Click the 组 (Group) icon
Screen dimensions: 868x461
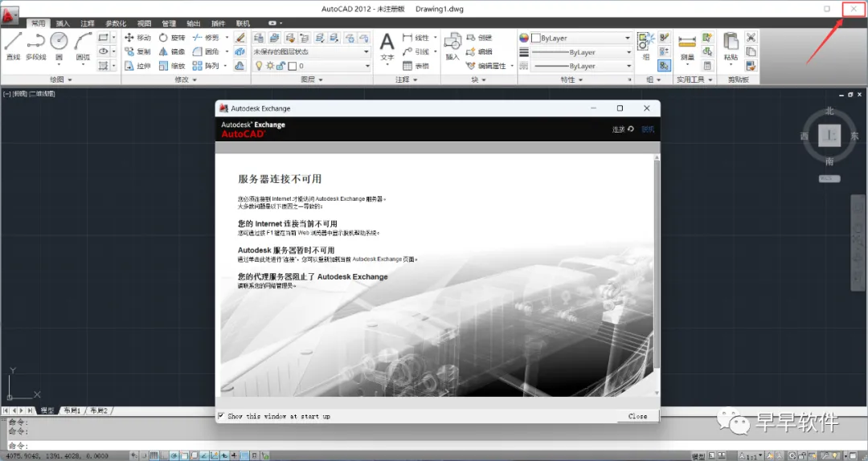[645, 46]
